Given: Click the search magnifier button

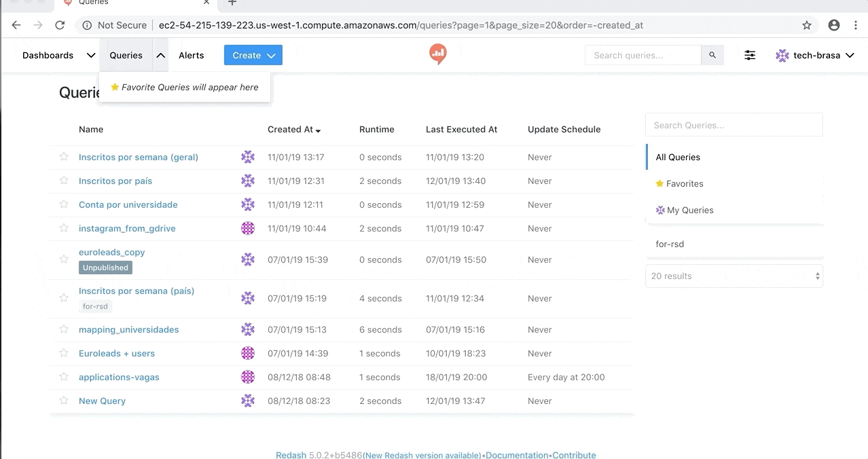Looking at the screenshot, I should pyautogui.click(x=712, y=56).
